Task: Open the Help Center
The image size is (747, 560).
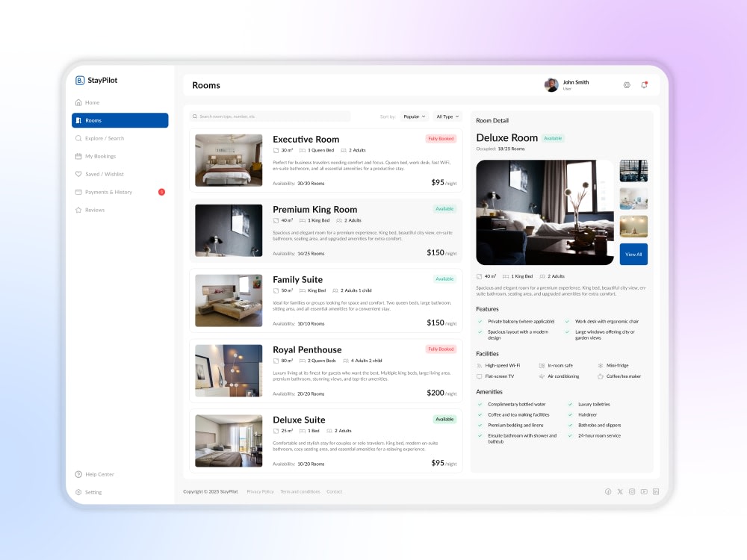Action: (94, 474)
